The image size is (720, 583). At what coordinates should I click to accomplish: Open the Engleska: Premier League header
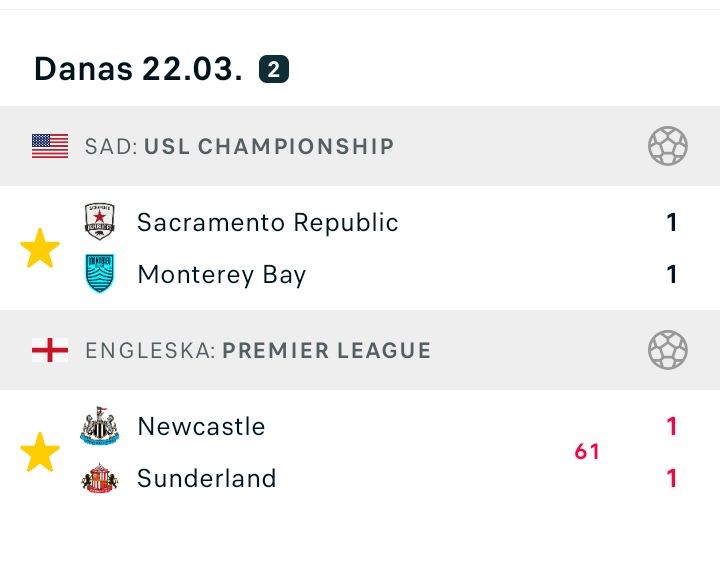click(258, 350)
